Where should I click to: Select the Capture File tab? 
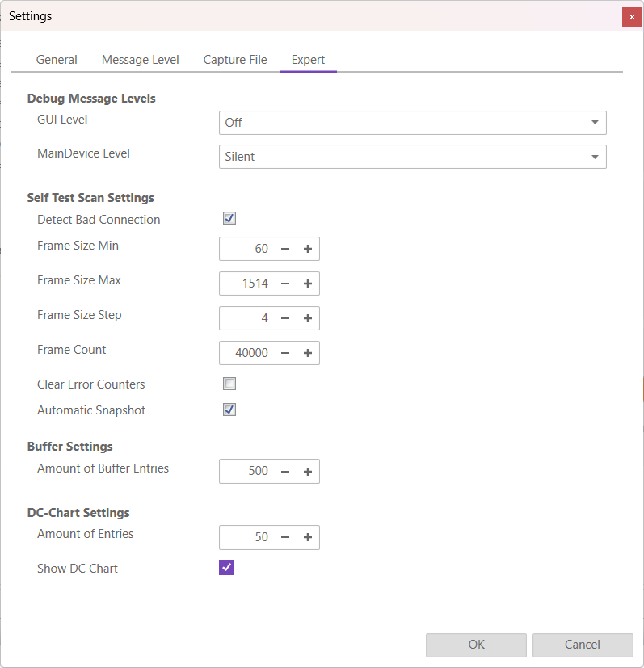coord(234,59)
